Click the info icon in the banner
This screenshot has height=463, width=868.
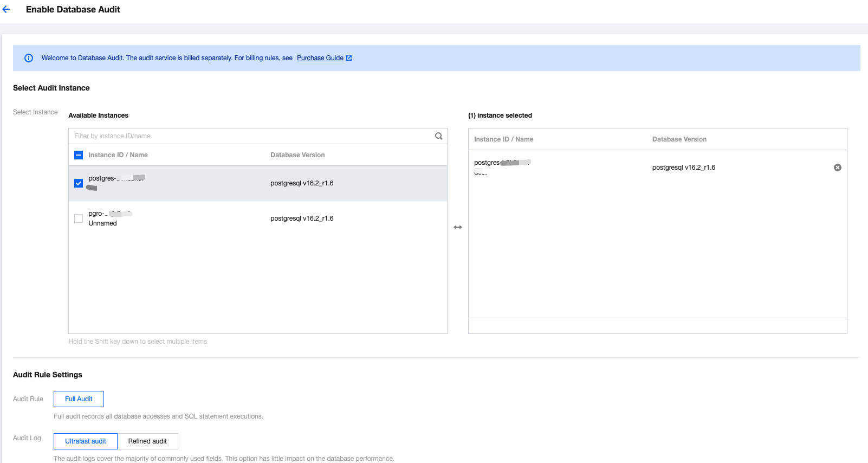tap(29, 58)
